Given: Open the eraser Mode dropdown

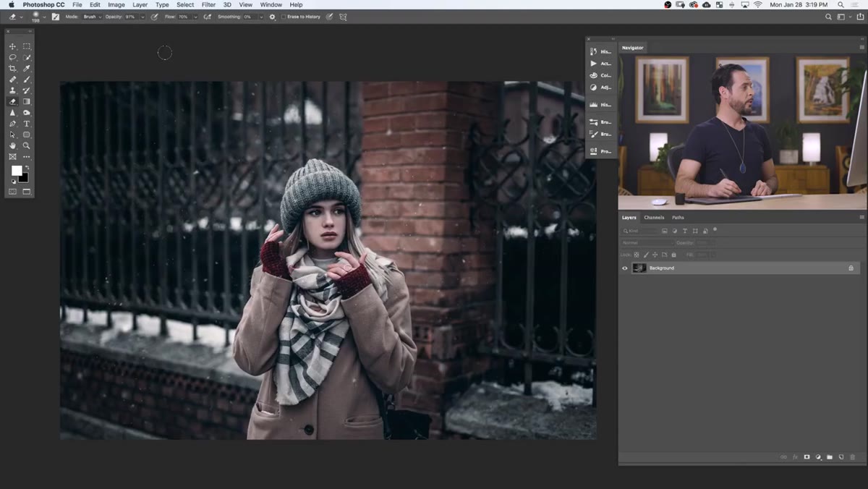Looking at the screenshot, I should click(93, 17).
